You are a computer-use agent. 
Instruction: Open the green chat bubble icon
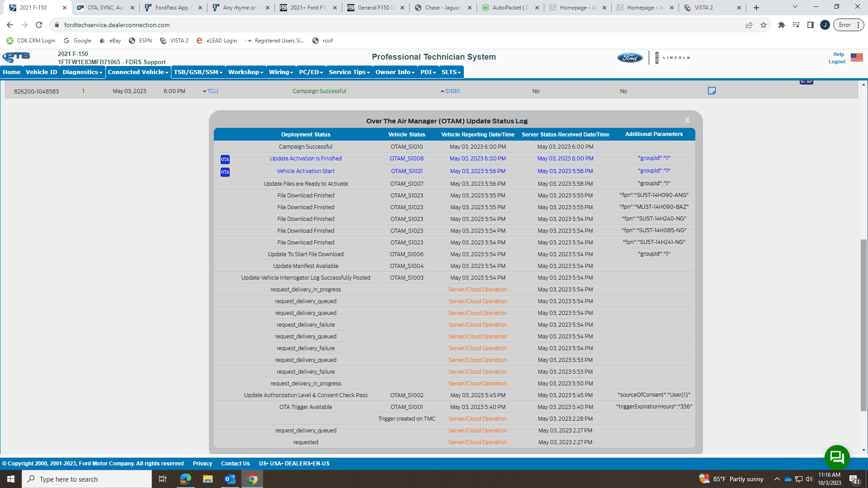[x=837, y=457]
